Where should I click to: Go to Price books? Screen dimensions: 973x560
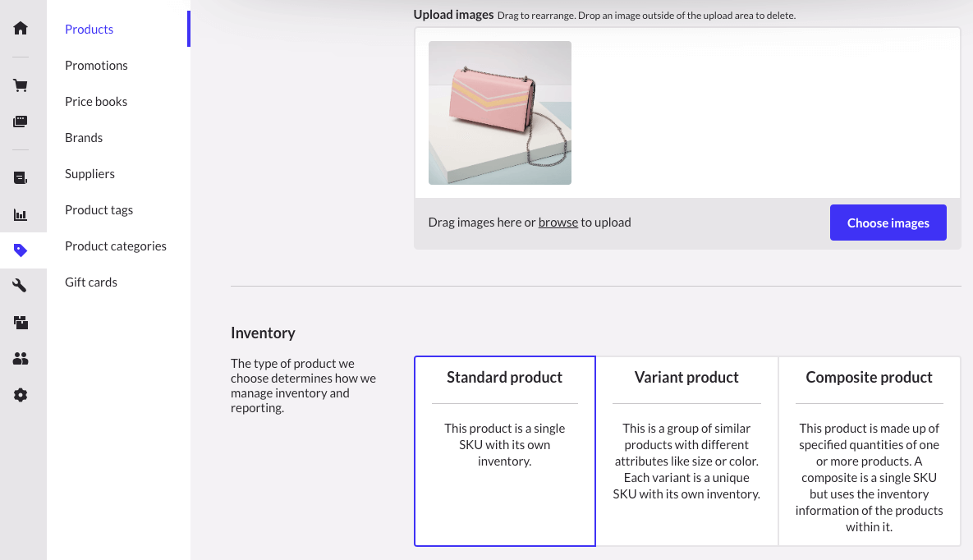[x=96, y=102]
